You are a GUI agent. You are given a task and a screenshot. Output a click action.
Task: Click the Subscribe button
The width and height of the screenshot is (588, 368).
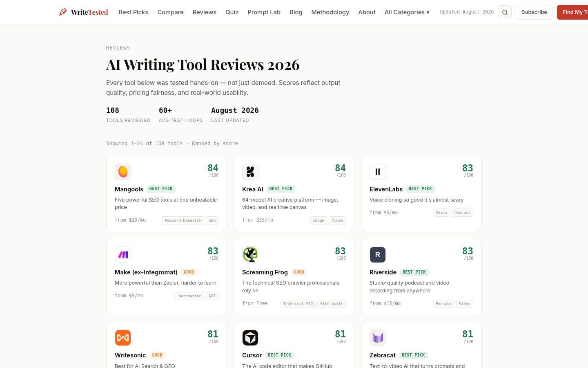coord(534,12)
